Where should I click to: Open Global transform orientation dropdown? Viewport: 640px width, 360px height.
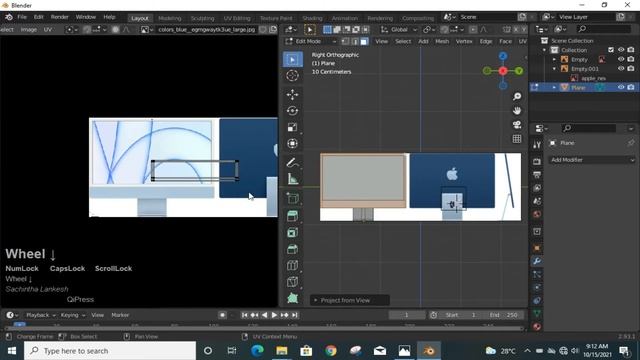(399, 29)
